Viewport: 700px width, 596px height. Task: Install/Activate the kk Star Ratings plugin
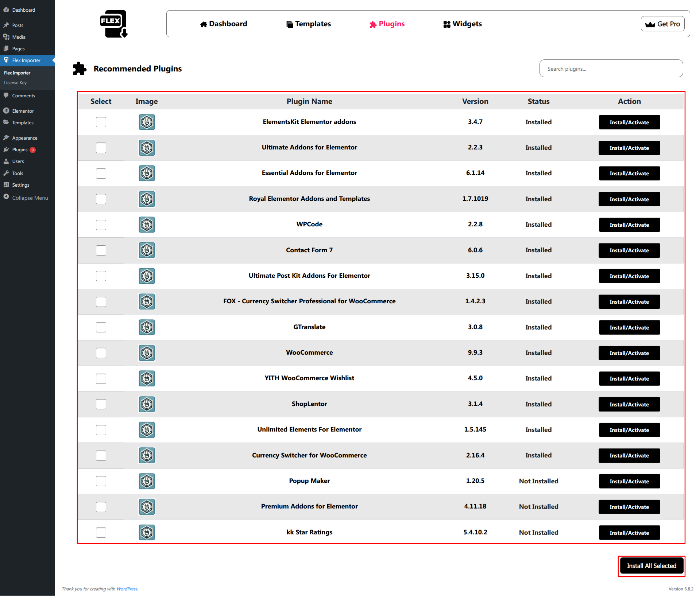(x=629, y=533)
